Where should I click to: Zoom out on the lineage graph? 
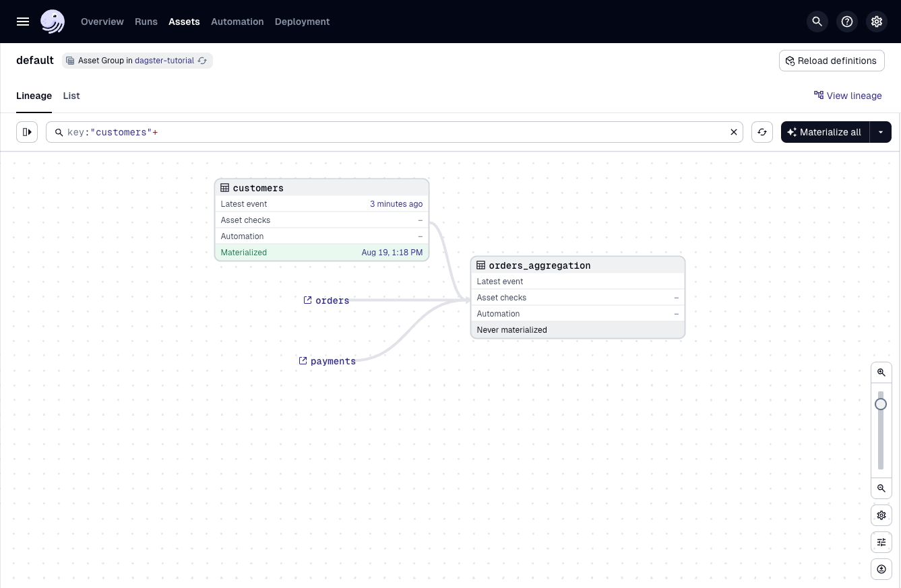(881, 488)
